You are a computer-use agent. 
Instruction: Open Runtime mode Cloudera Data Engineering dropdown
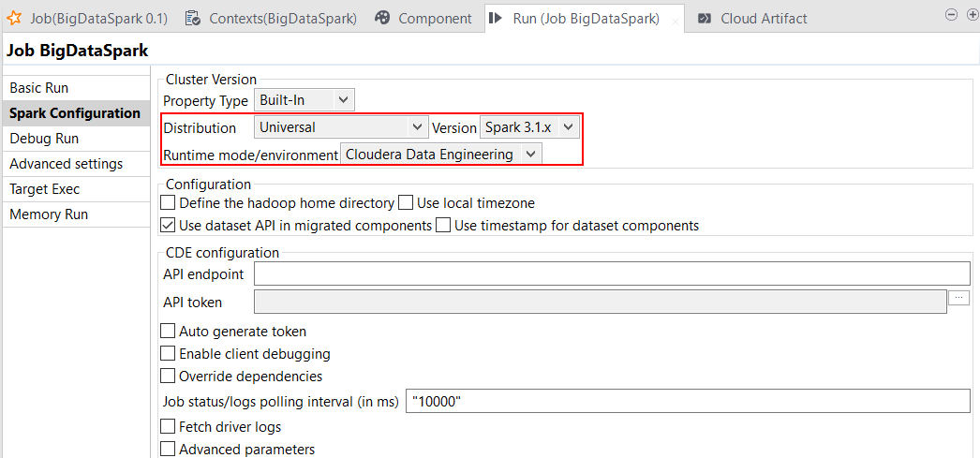click(x=441, y=155)
